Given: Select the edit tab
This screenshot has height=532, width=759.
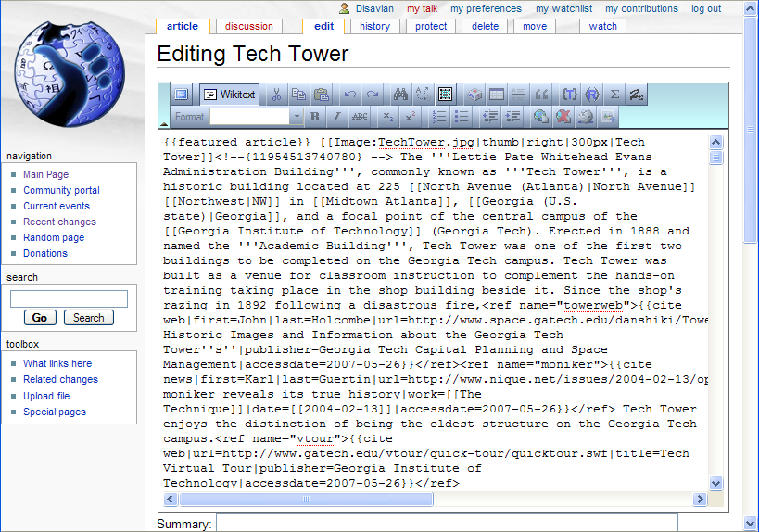Looking at the screenshot, I should [323, 26].
